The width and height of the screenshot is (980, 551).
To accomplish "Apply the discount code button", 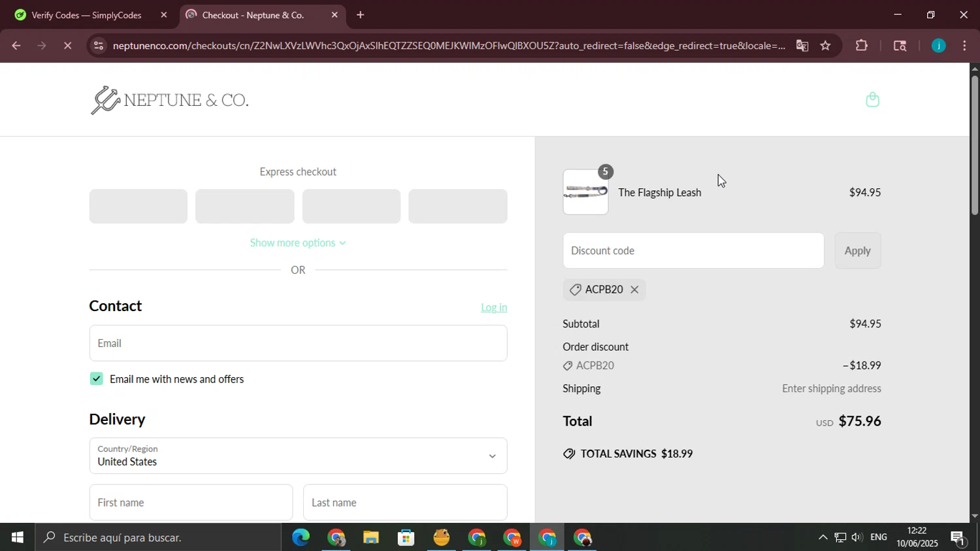I will click(858, 250).
